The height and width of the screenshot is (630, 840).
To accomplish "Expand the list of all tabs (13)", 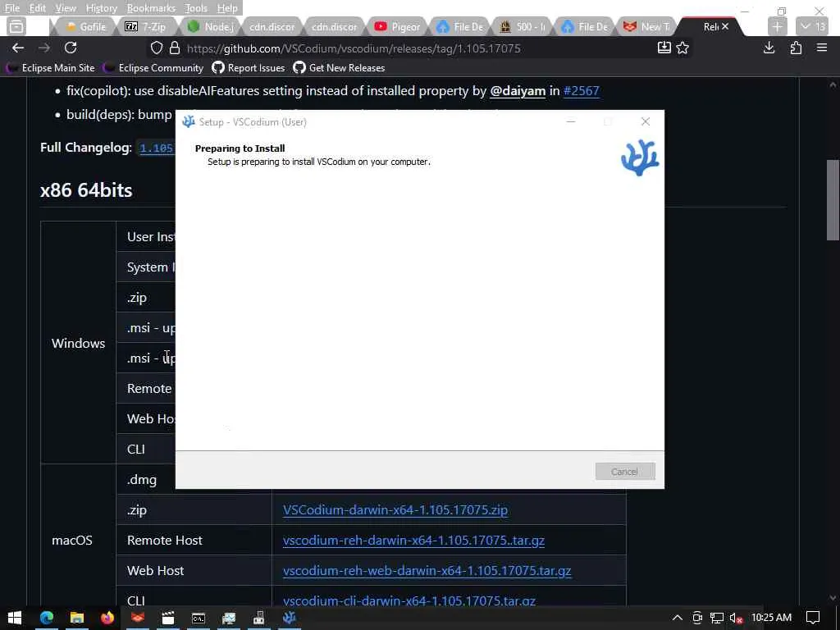I will (x=813, y=26).
